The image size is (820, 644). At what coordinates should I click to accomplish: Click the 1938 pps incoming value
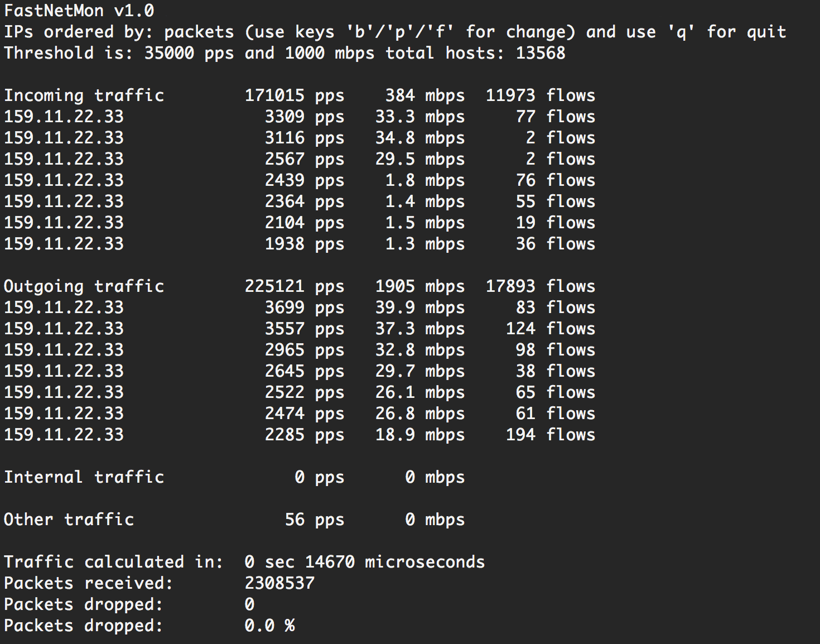coord(305,244)
